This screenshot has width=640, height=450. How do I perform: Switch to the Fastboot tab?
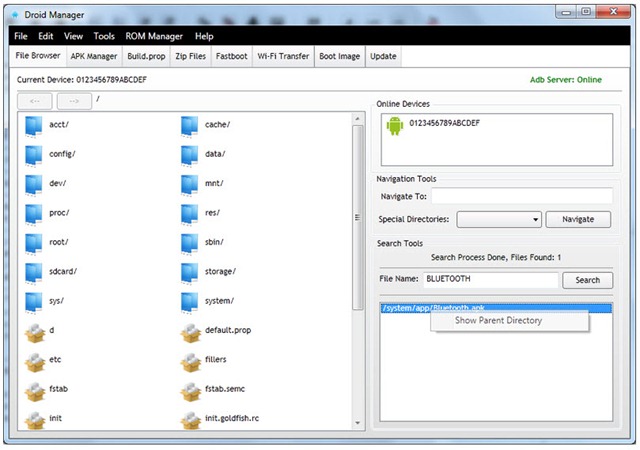(231, 56)
